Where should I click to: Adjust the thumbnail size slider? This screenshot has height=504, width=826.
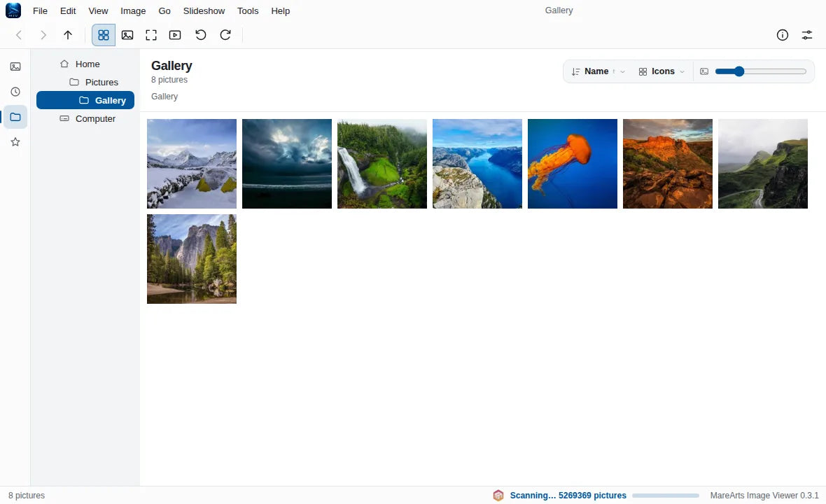(761, 71)
